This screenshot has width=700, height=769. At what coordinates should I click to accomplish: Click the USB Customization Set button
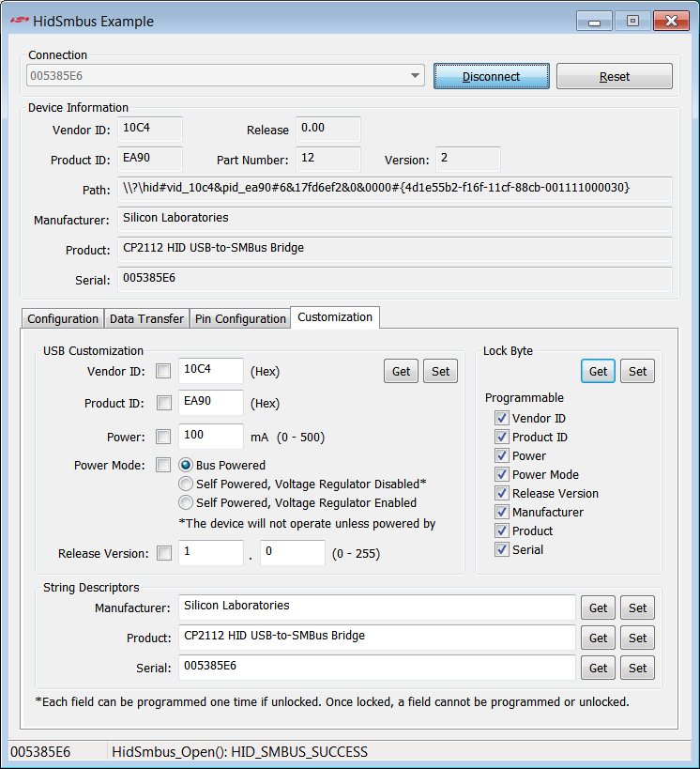point(441,371)
